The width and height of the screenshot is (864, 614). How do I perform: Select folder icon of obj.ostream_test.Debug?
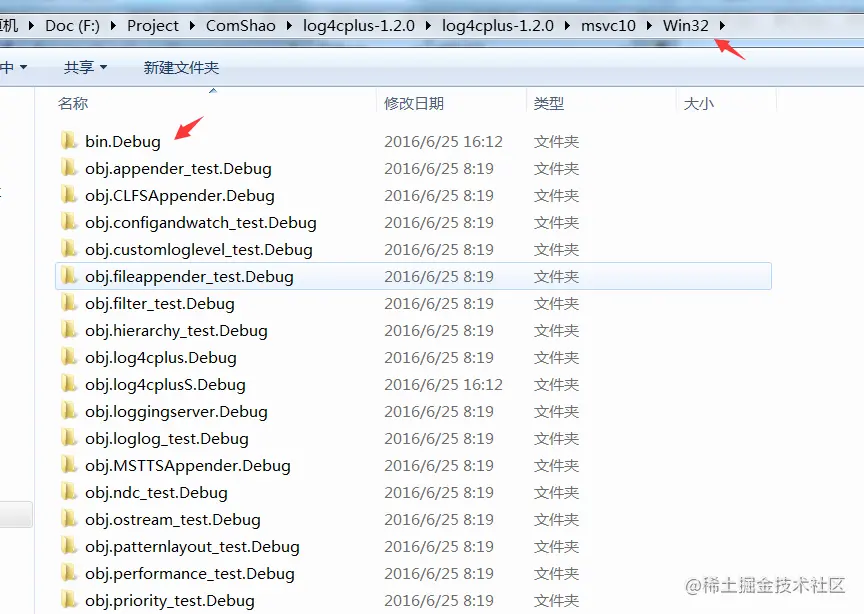tap(68, 519)
